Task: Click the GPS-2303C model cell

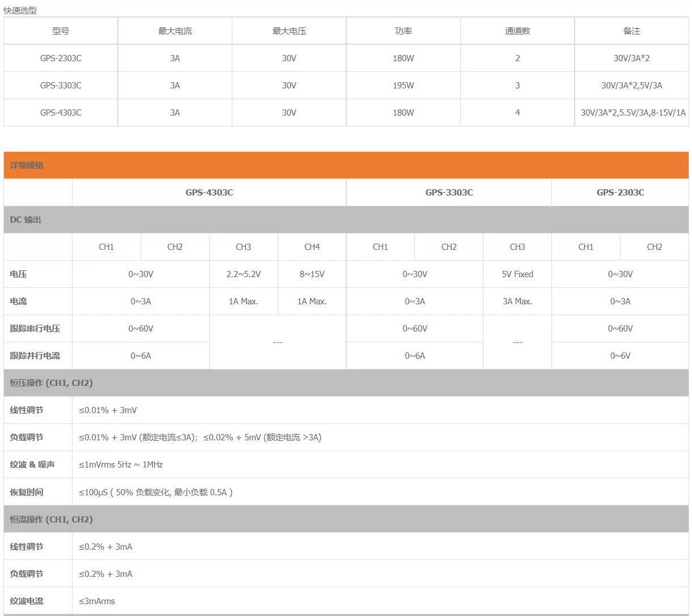Action: 61,58
